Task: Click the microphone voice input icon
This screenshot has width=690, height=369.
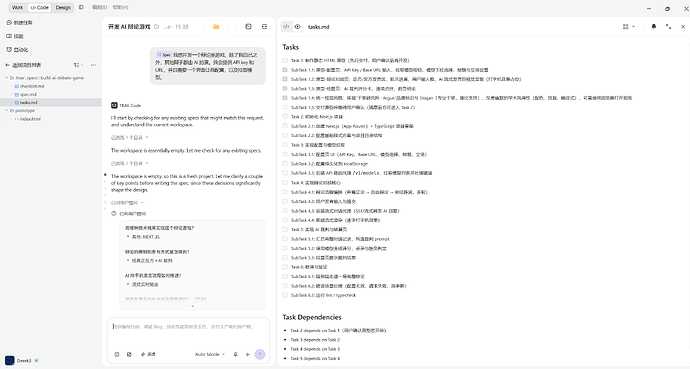Action: click(235, 354)
